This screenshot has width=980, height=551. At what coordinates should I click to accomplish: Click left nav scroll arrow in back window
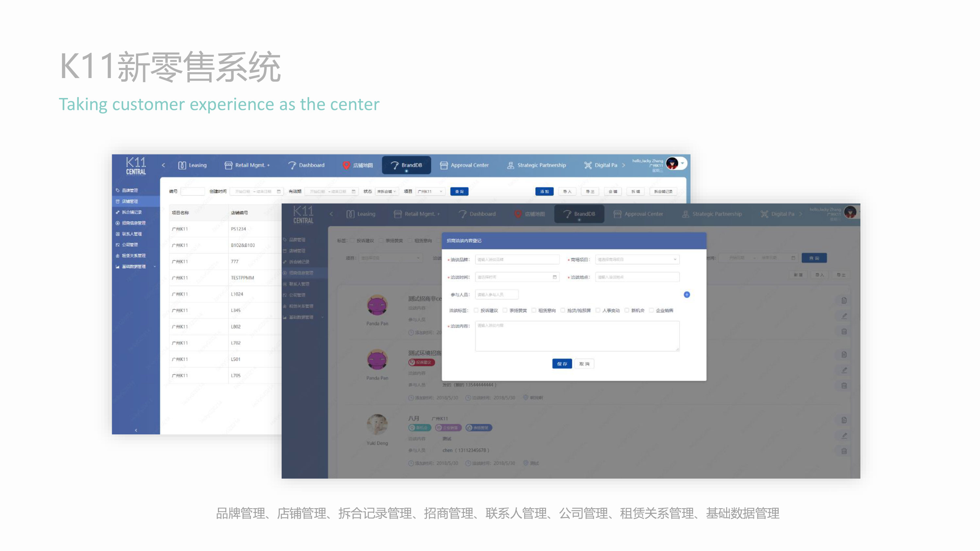click(163, 165)
